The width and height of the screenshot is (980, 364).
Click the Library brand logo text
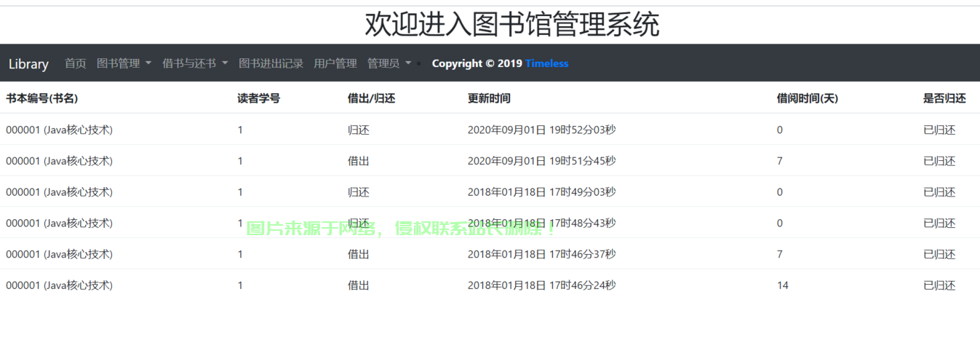pyautogui.click(x=28, y=64)
